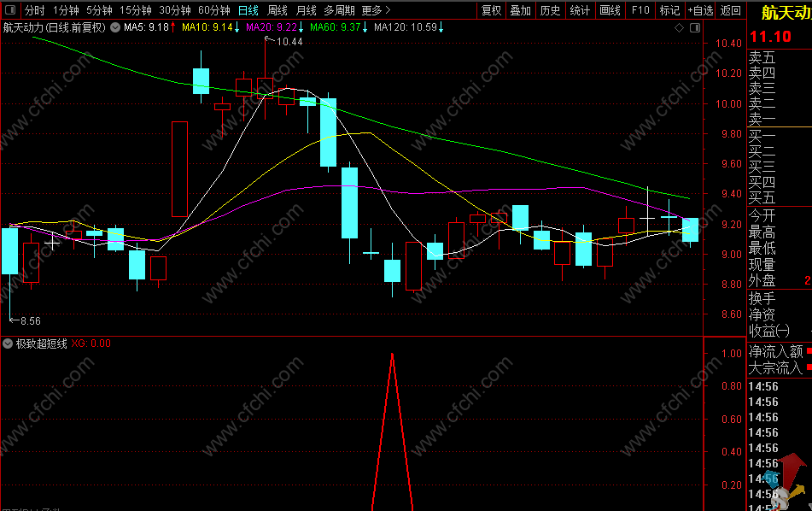This screenshot has width=812, height=511.
Task: Select the 周线 weekly period tab
Action: (x=277, y=10)
